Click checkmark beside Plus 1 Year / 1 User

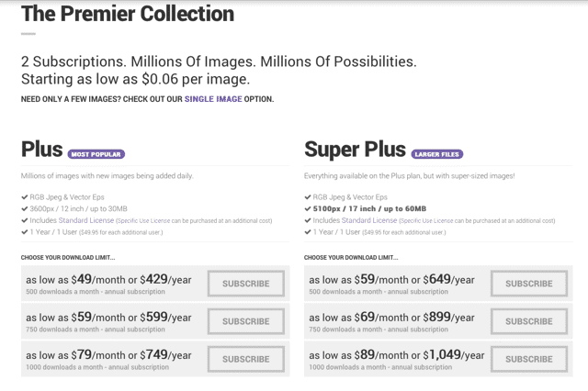click(x=25, y=232)
